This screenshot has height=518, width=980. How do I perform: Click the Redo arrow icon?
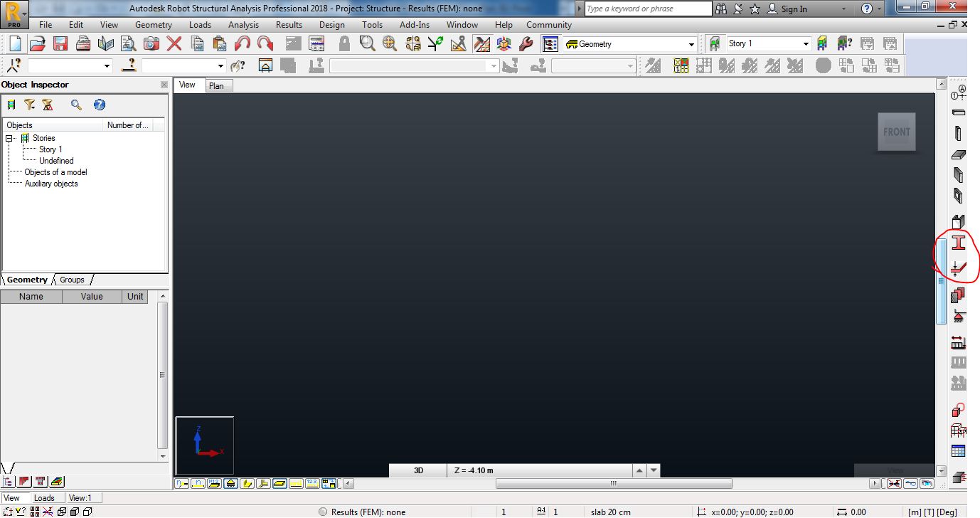(265, 44)
